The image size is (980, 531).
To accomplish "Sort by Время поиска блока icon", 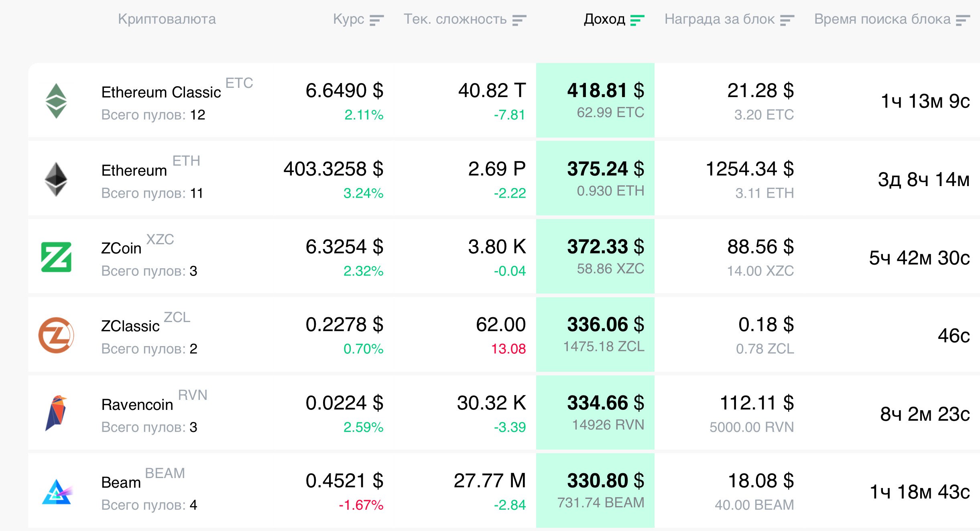I will [x=963, y=20].
